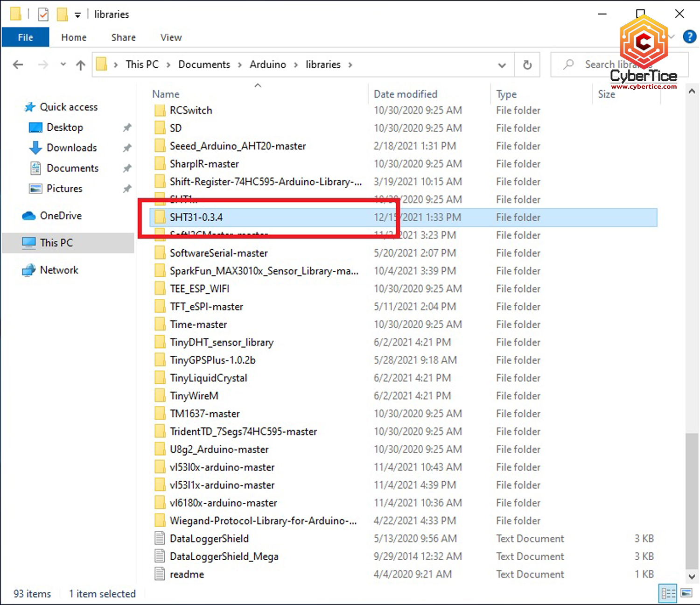
Task: Select the OneDrive cloud icon
Action: [x=29, y=216]
